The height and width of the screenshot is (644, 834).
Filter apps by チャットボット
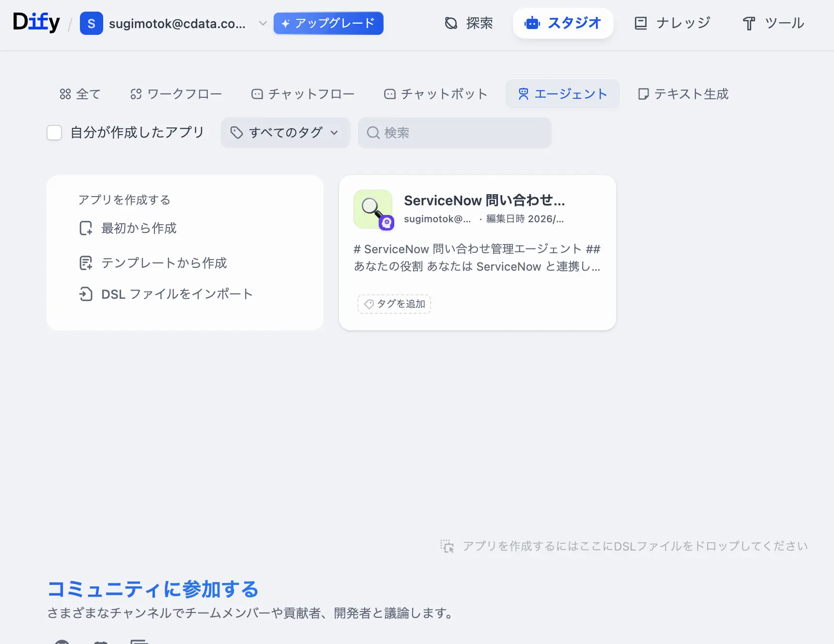(435, 94)
